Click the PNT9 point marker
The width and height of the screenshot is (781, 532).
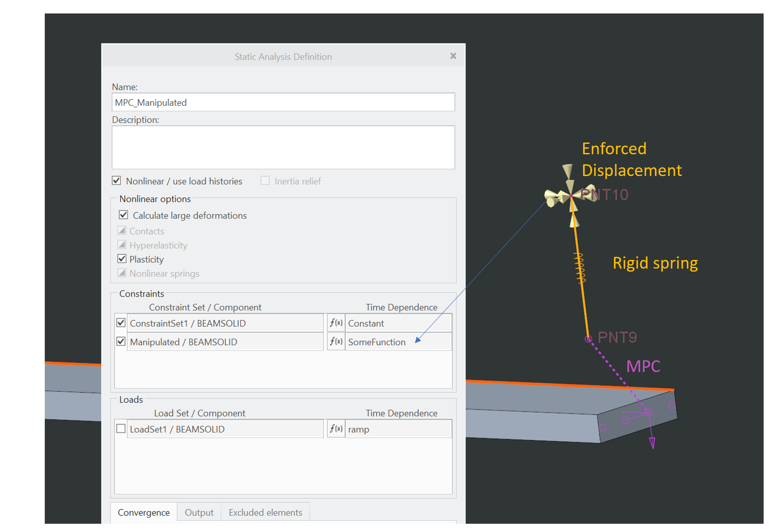click(589, 338)
